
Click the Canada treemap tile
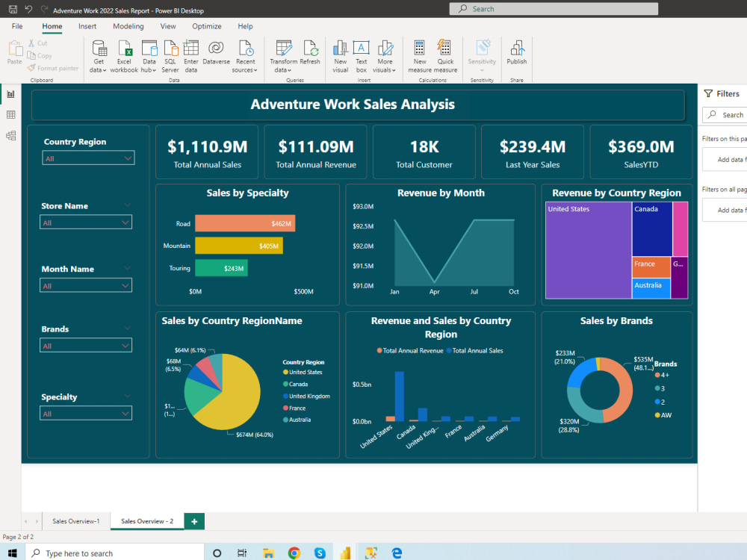[652, 229]
